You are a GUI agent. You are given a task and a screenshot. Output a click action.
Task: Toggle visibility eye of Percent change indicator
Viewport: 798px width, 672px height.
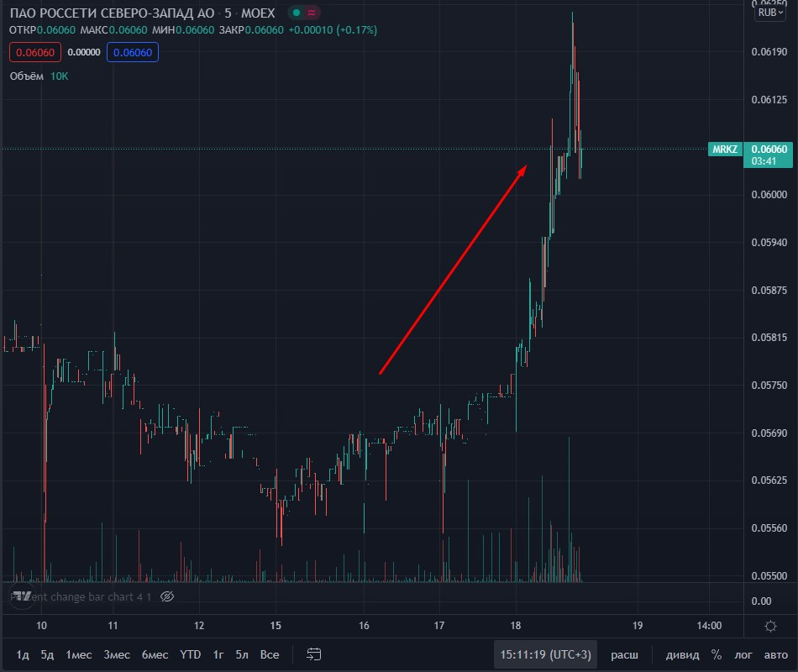coord(167,596)
